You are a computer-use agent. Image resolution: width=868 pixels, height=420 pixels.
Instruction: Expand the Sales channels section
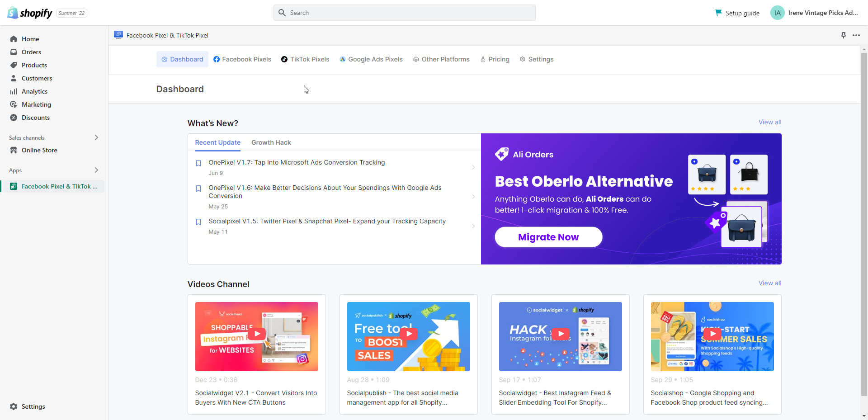96,137
